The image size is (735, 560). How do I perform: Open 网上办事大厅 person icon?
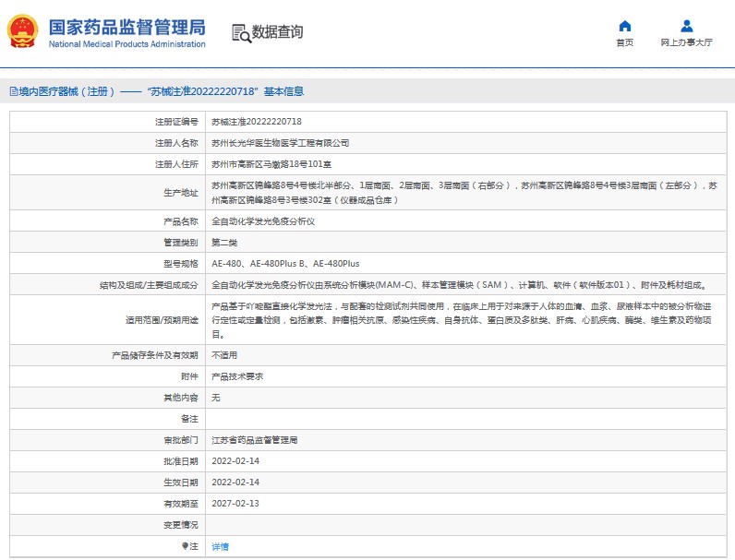pyautogui.click(x=687, y=26)
